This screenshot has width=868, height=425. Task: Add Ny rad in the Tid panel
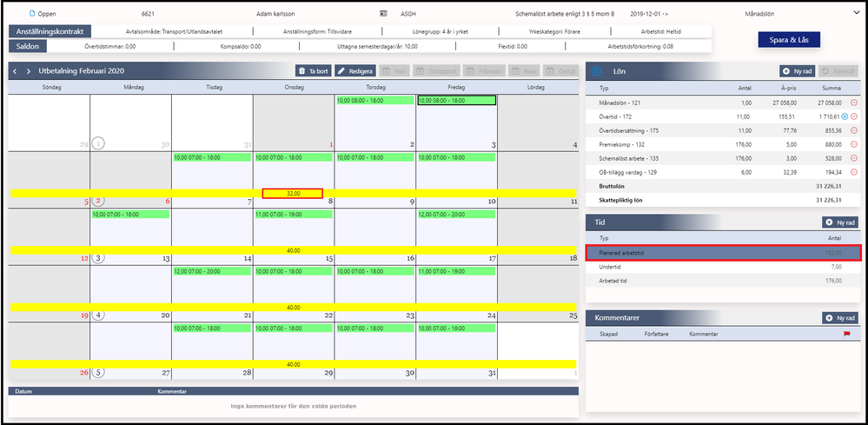pyautogui.click(x=840, y=222)
